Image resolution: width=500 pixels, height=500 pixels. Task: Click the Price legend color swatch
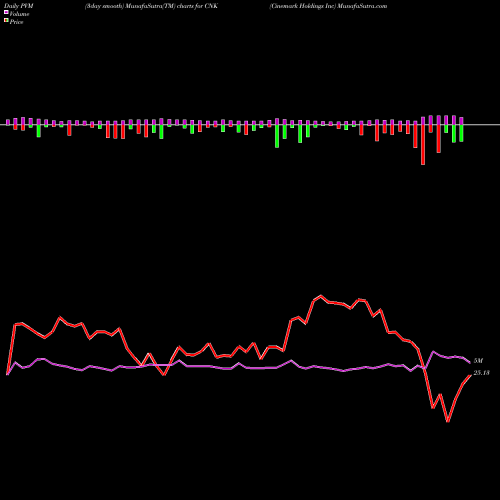pyautogui.click(x=6, y=21)
